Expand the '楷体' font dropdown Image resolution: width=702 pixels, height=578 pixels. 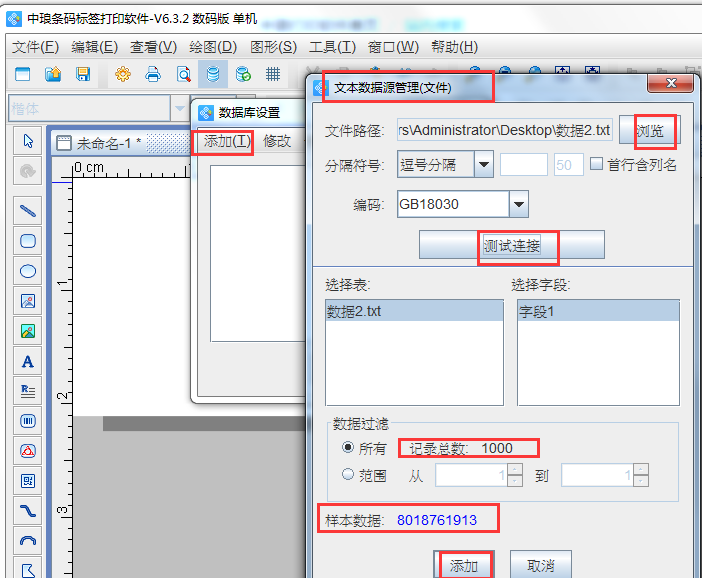coord(180,108)
